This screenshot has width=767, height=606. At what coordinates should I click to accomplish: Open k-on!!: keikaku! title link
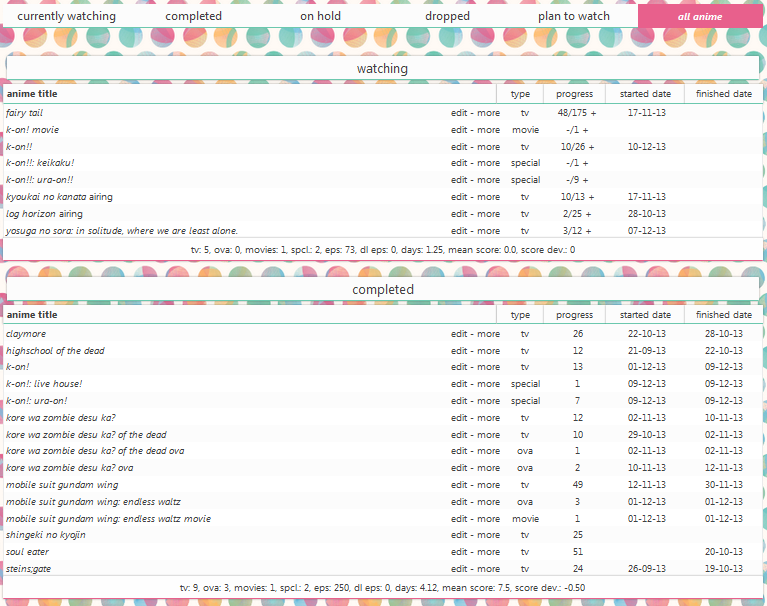tap(40, 163)
